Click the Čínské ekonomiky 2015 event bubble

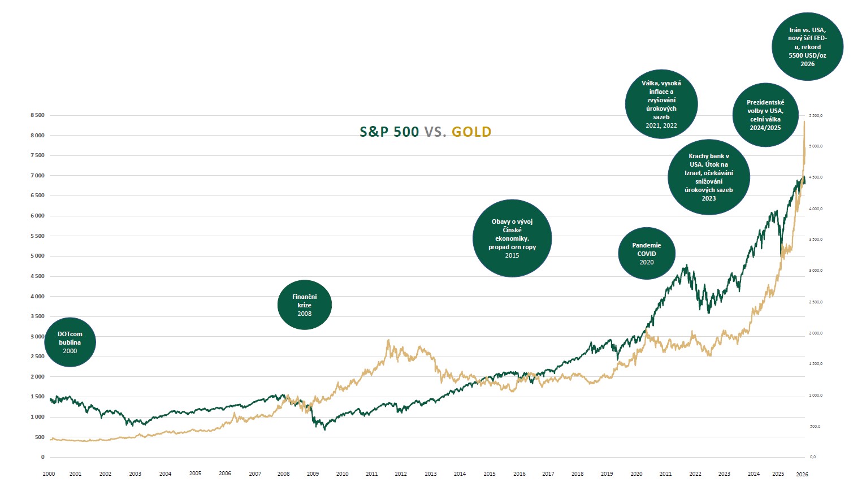(512, 238)
